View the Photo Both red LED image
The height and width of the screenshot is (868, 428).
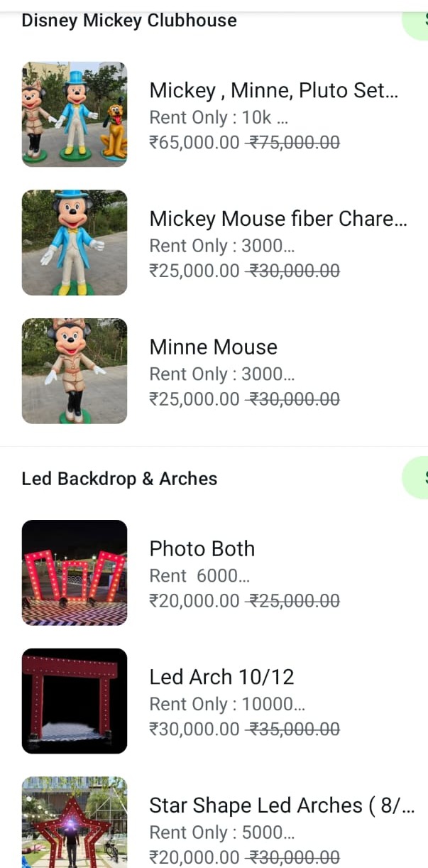75,573
